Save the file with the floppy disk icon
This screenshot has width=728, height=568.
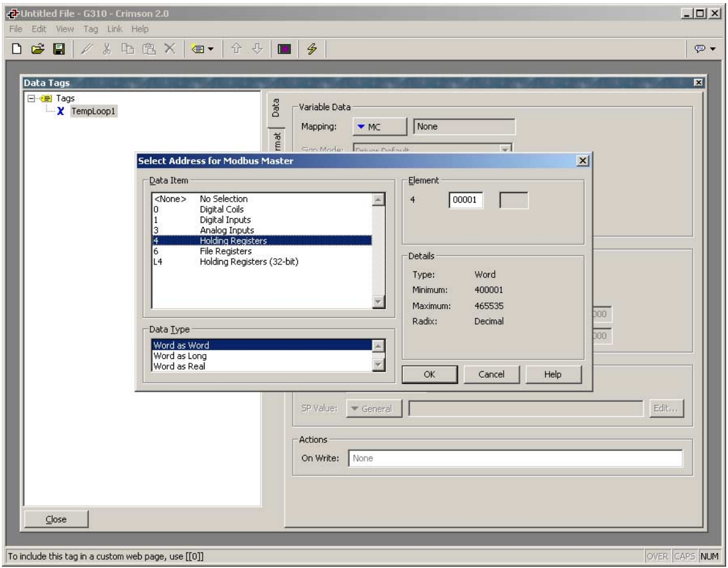click(59, 49)
